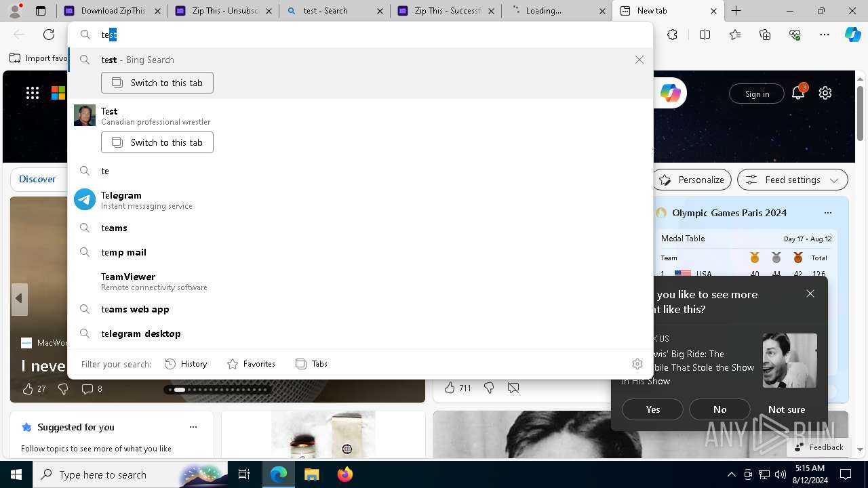
Task: Click Switch to this tab under Test wrestler
Action: (157, 142)
